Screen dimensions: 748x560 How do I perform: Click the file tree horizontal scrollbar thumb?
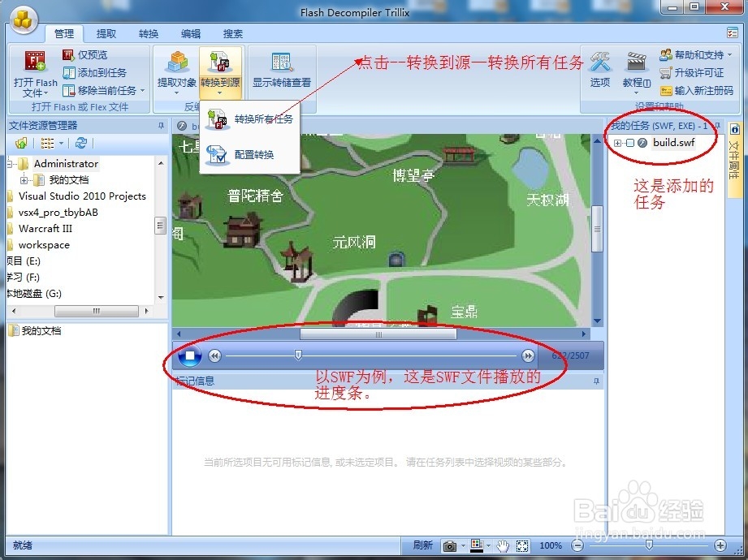coord(97,311)
